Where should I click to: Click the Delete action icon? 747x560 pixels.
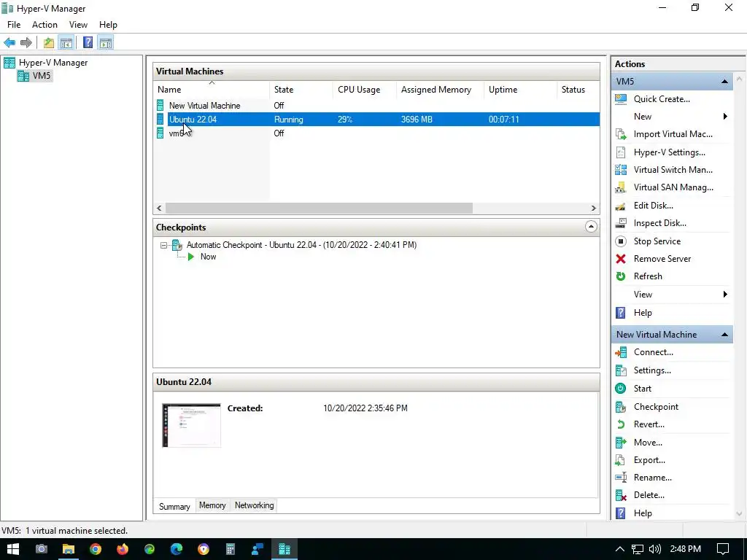(621, 495)
